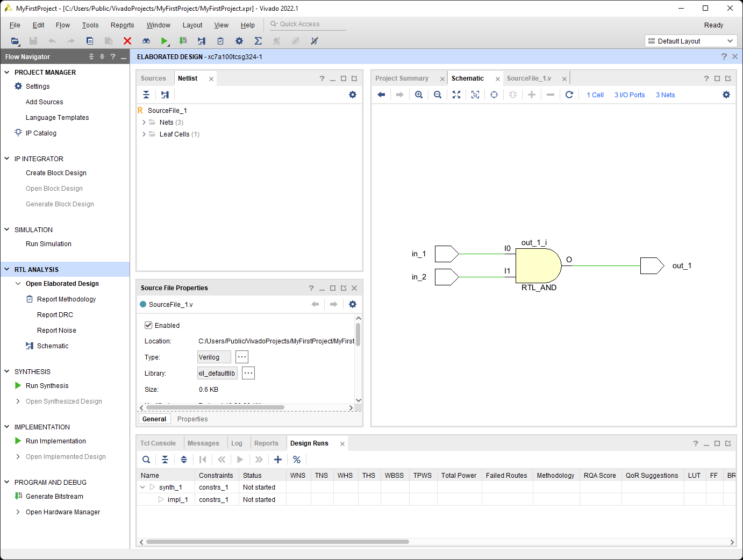Collapse all in Netlist panel toolbar
Image resolution: width=743 pixels, height=560 pixels.
click(x=146, y=95)
